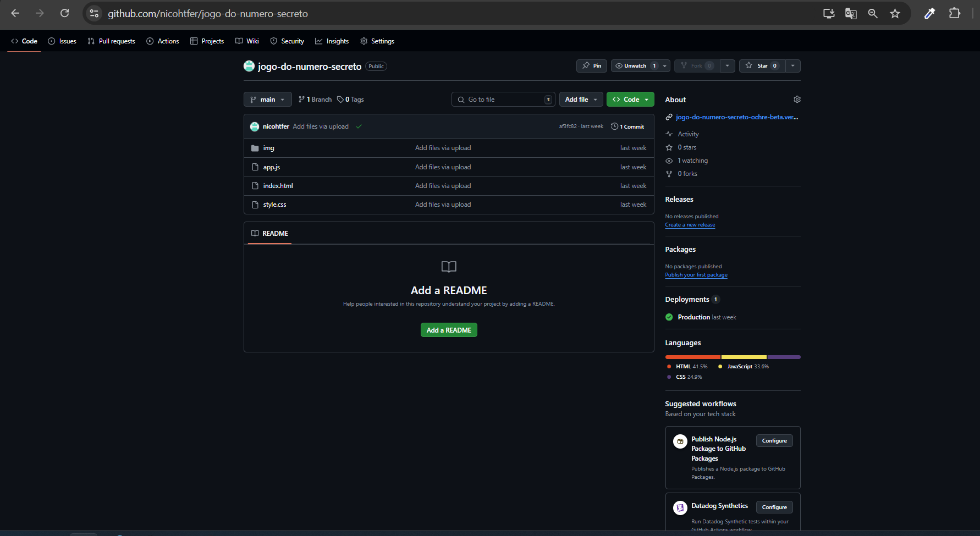The image size is (980, 536).
Task: Click the translate page icon
Action: [851, 13]
